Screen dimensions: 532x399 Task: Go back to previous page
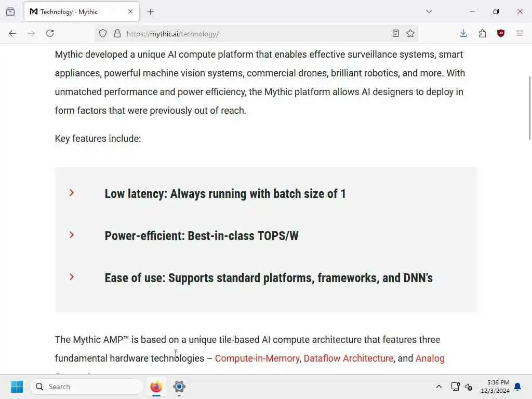(x=12, y=33)
